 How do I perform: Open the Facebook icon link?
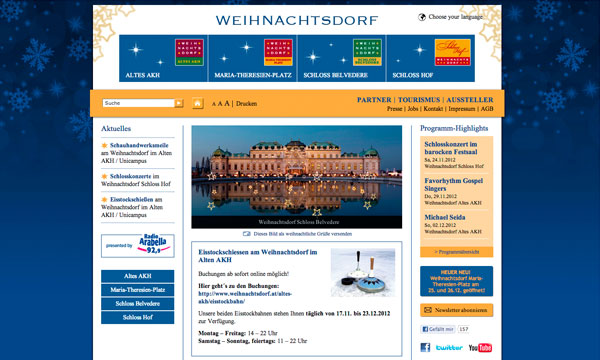tap(425, 347)
